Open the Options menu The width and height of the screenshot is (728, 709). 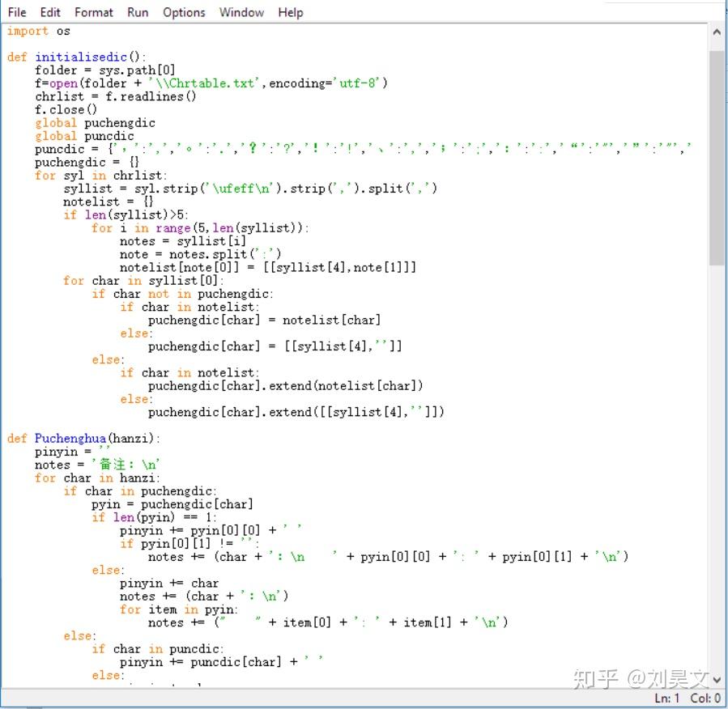(184, 12)
